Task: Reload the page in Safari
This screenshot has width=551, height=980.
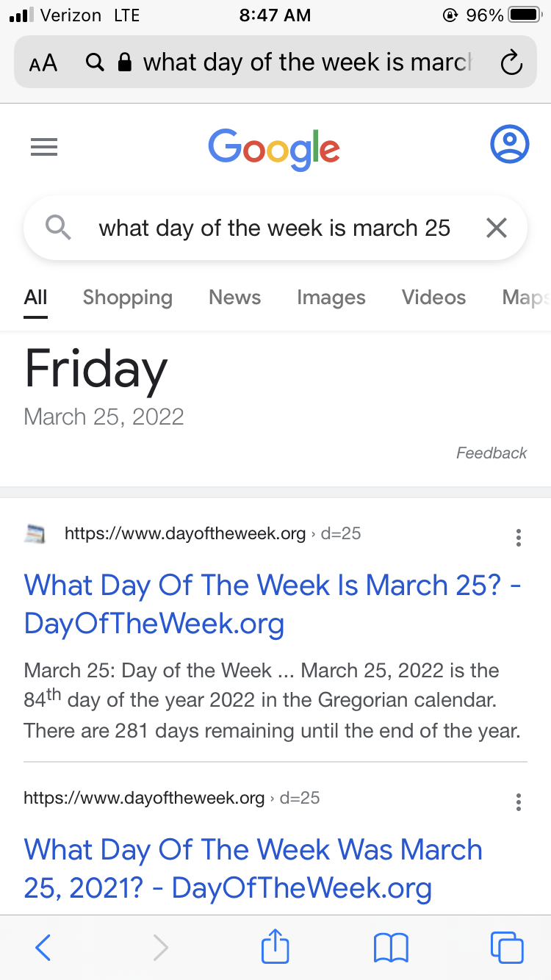Action: (x=511, y=63)
